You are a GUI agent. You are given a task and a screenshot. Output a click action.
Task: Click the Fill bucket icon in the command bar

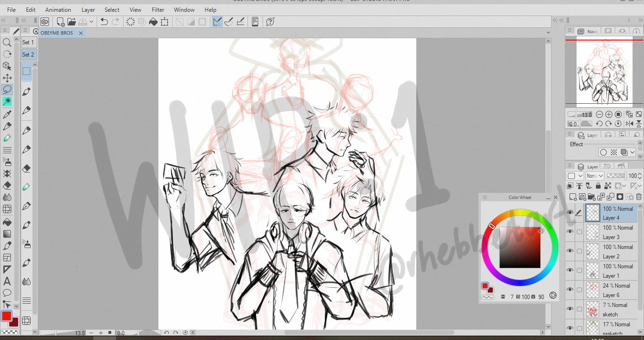coord(153,22)
